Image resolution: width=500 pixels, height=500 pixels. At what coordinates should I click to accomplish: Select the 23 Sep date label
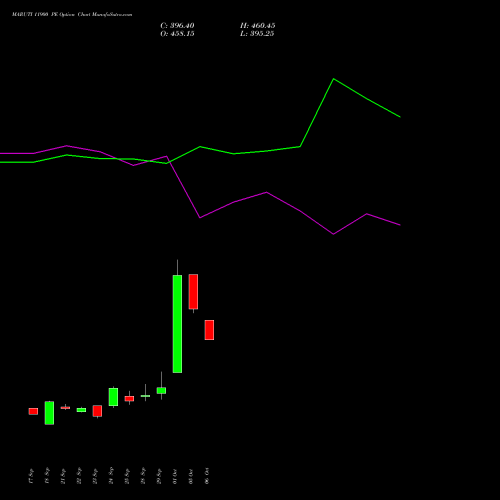click(95, 476)
